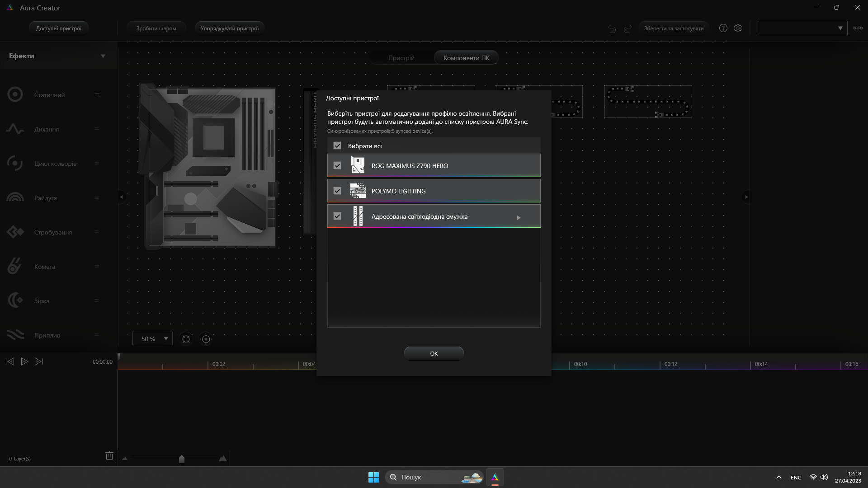Click the center target icon near zoom
Viewport: 868px width, 488px height.
[x=206, y=339]
